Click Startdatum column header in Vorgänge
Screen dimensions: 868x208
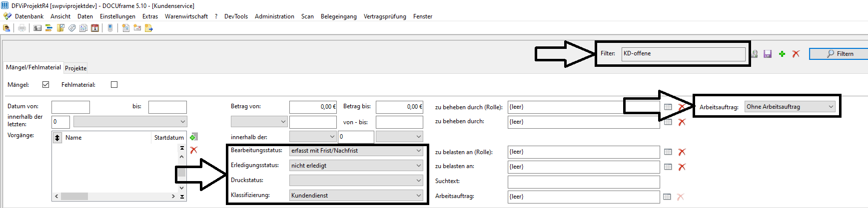tap(169, 138)
